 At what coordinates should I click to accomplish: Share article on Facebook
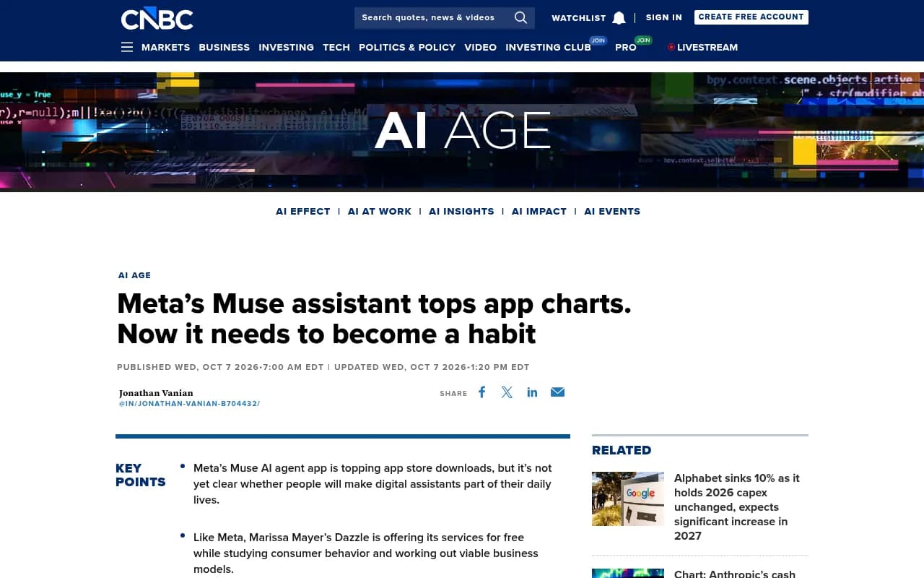click(x=482, y=392)
